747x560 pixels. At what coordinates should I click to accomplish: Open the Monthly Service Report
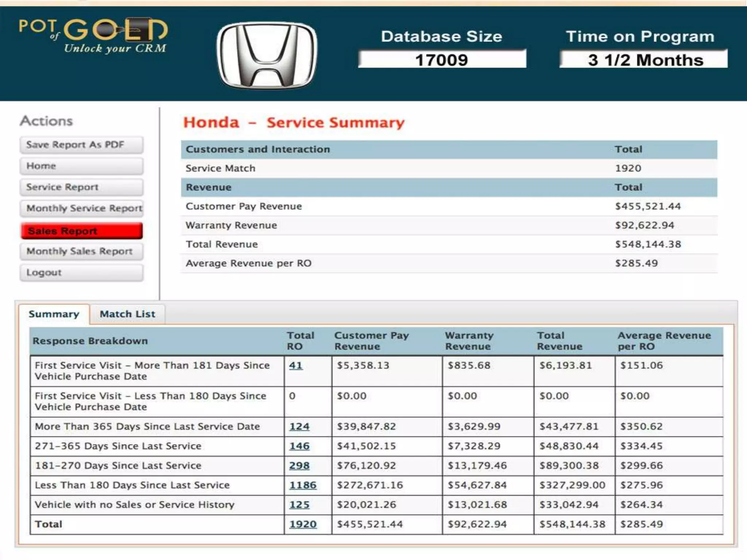[81, 209]
